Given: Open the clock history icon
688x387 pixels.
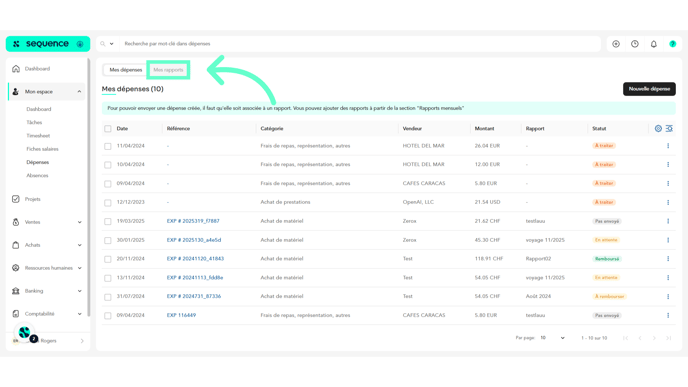Looking at the screenshot, I should point(635,44).
